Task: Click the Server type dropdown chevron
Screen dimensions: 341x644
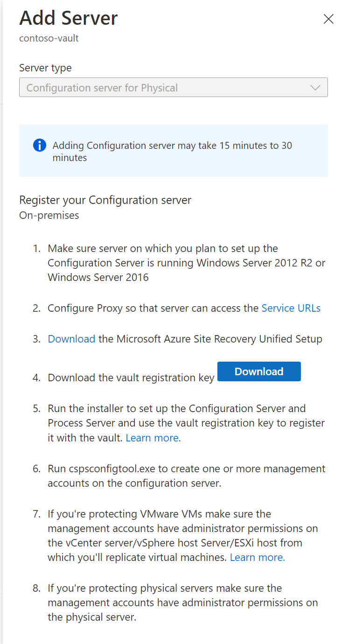Action: click(x=315, y=87)
